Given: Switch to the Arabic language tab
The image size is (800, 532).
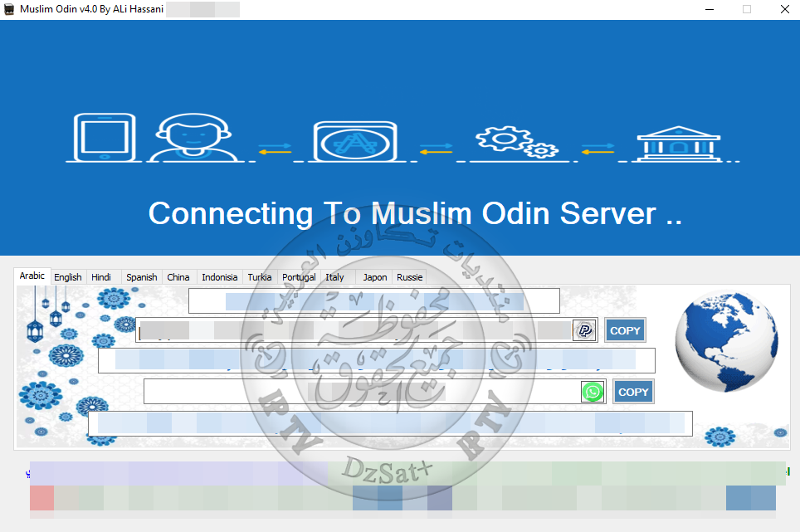Looking at the screenshot, I should tap(32, 276).
